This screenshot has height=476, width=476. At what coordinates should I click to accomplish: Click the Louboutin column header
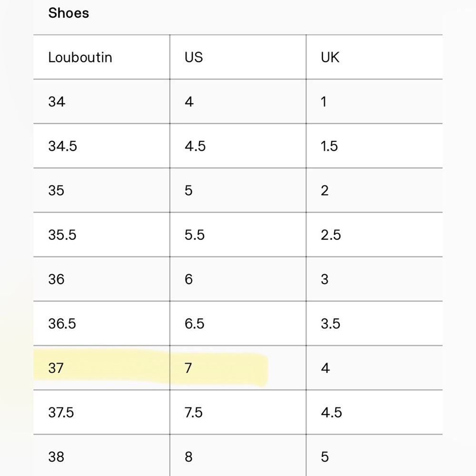tap(101, 57)
